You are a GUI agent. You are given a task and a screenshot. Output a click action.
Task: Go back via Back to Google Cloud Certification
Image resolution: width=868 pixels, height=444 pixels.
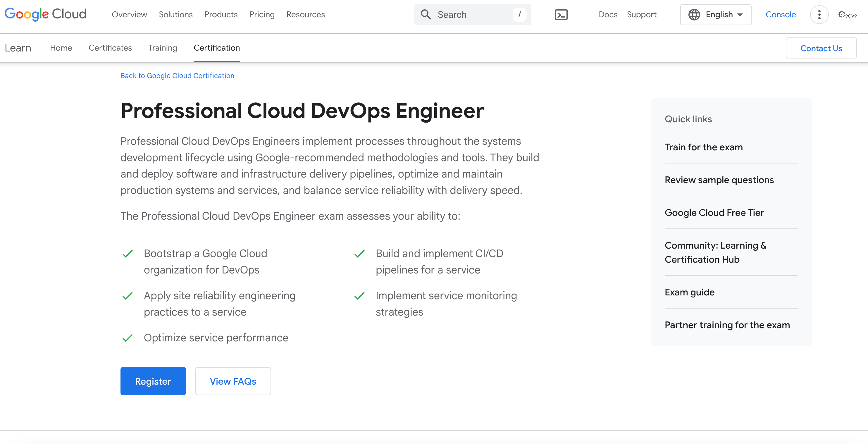tap(177, 75)
